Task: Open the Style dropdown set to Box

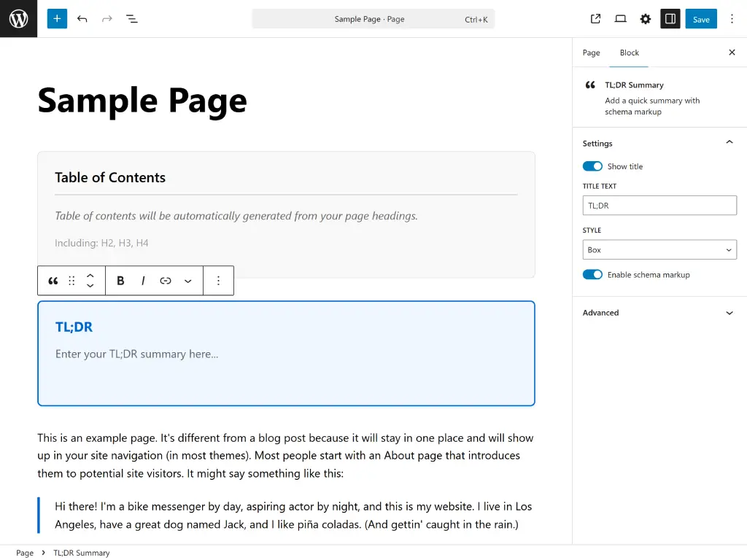Action: tap(659, 250)
